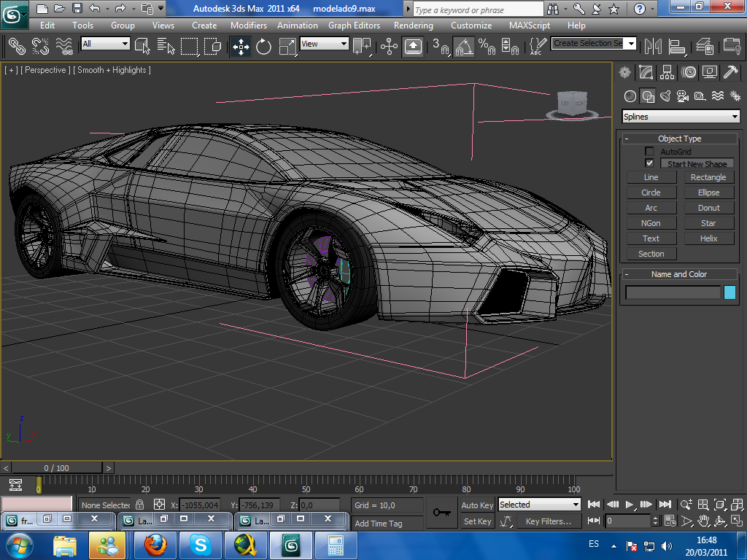
Task: Select the Cameras category icon
Action: point(683,96)
